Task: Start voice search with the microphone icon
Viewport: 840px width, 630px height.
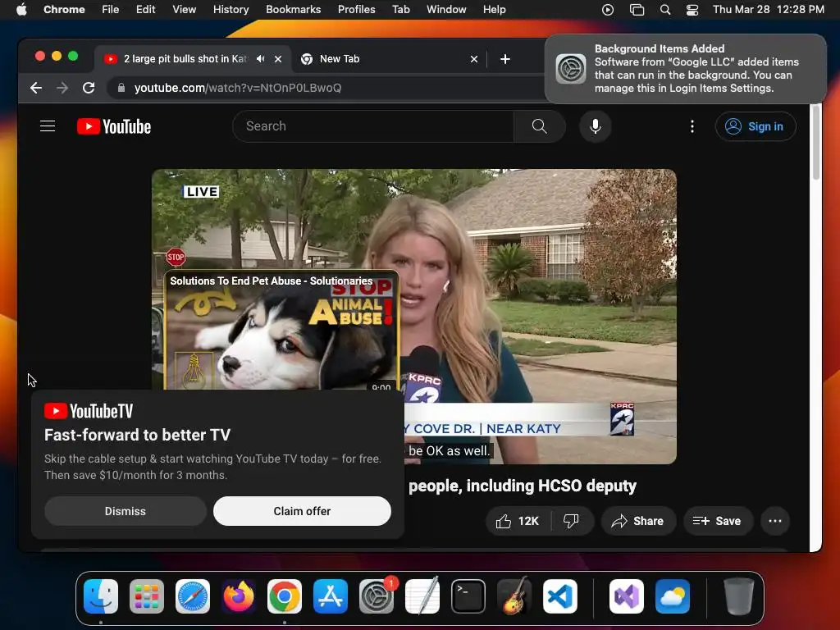Action: [596, 126]
